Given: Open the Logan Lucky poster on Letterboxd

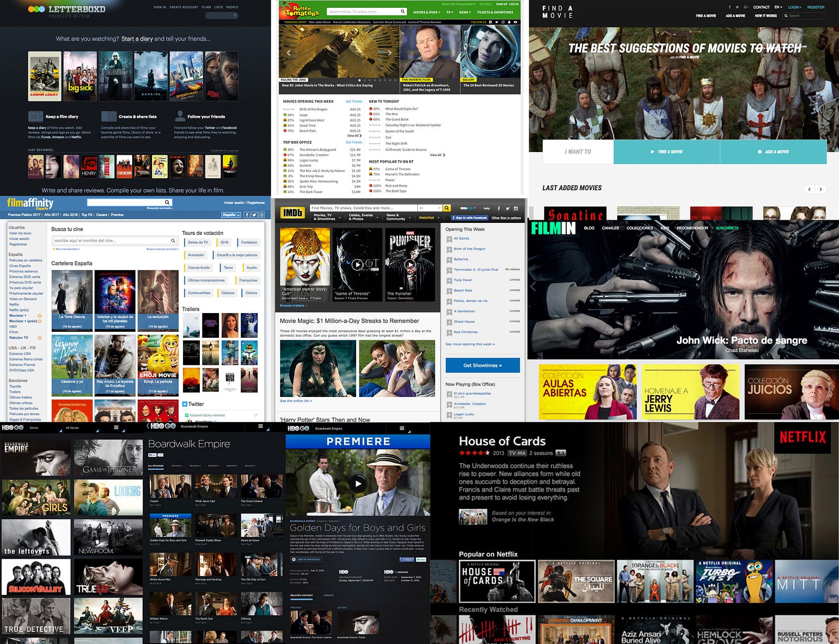Looking at the screenshot, I should (44, 76).
